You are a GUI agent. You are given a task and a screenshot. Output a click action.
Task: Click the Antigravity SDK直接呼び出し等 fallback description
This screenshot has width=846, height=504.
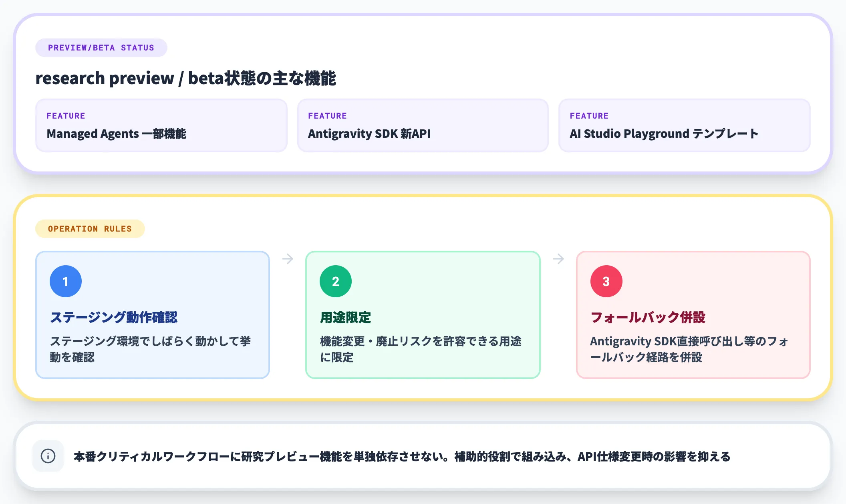(689, 349)
